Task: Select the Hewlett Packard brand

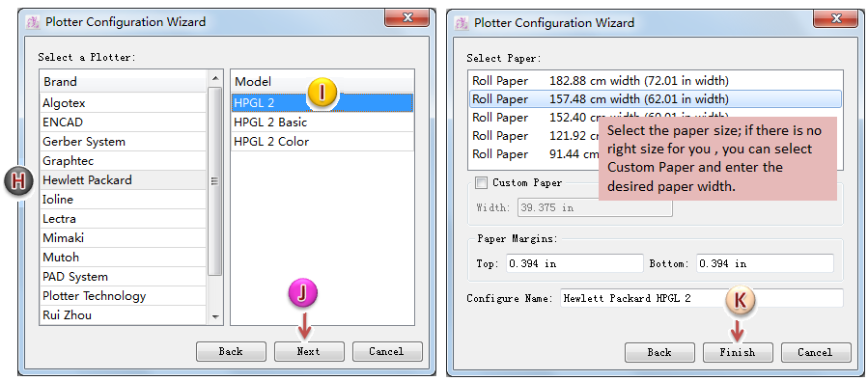Action: (123, 180)
